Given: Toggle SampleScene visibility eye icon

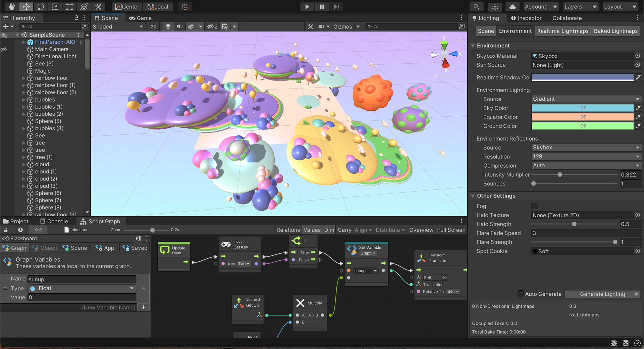Looking at the screenshot, I should tap(4, 35).
